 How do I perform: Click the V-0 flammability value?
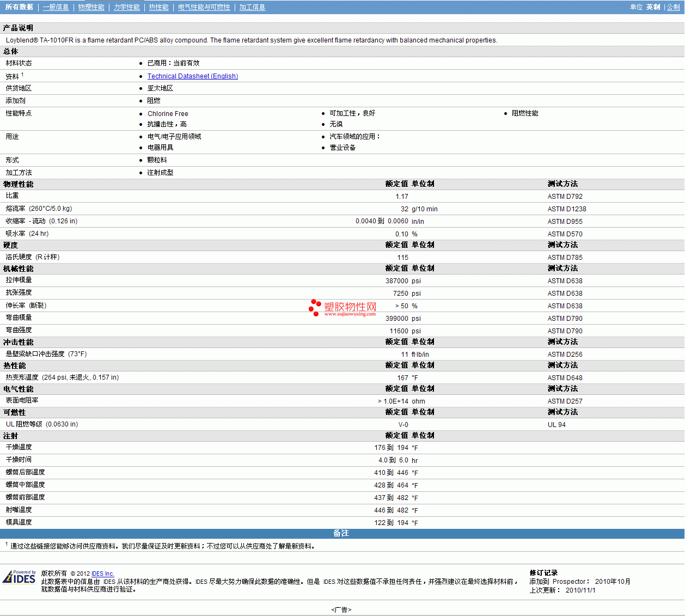(403, 425)
